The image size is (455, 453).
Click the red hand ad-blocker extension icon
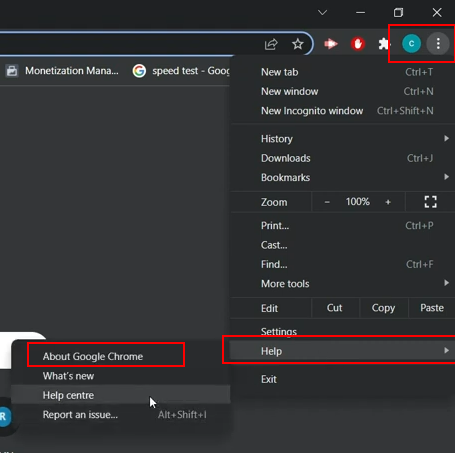358,44
